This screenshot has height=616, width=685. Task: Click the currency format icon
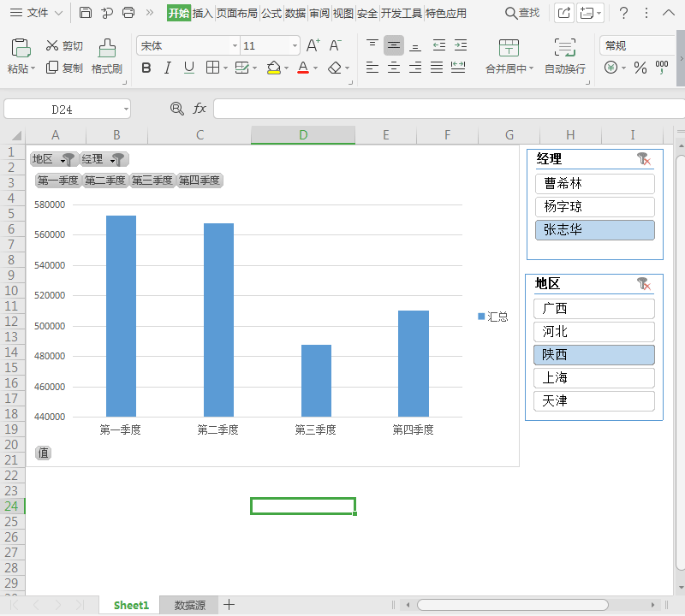click(611, 68)
